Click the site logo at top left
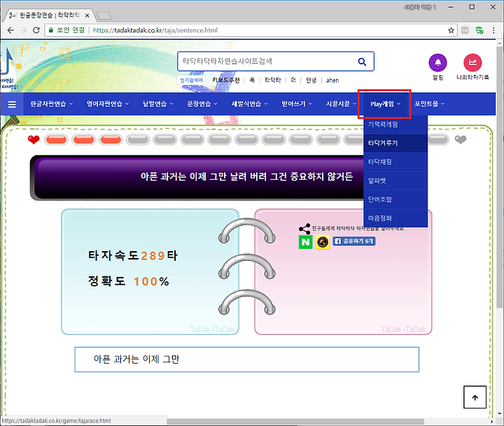Viewport: 504px width, 426px height. 8,69
